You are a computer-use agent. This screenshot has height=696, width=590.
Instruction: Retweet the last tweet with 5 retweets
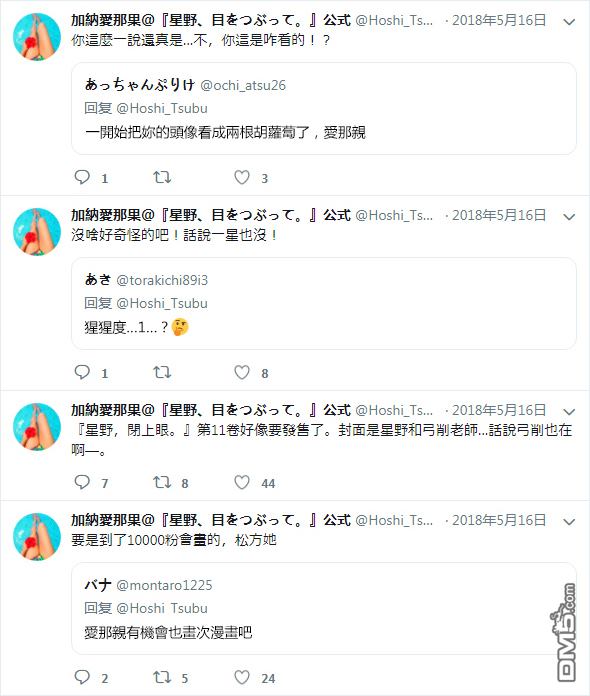click(162, 677)
